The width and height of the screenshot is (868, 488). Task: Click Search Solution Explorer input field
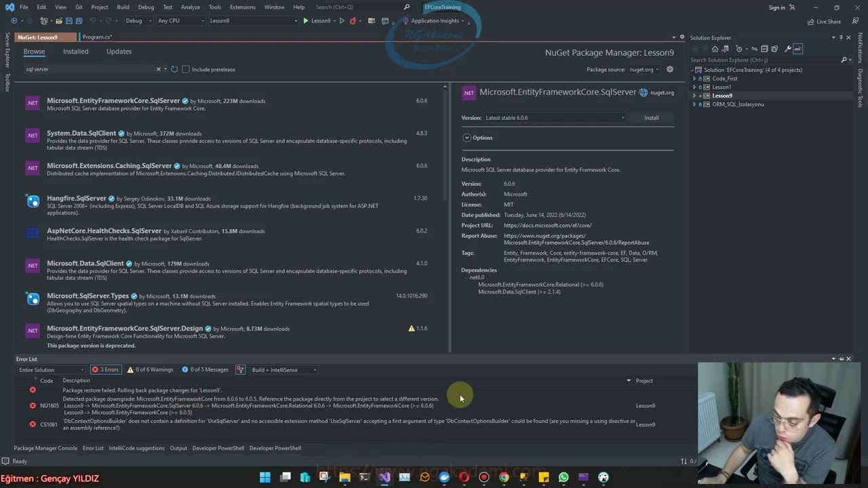pos(764,60)
